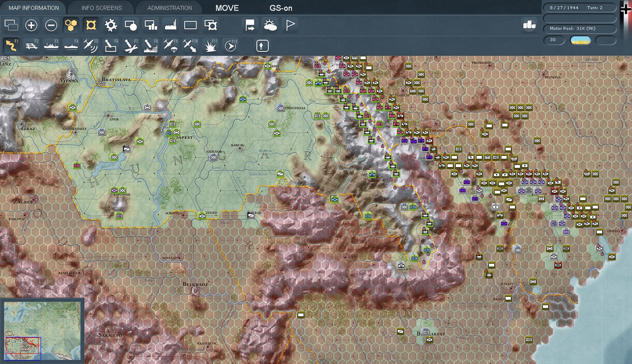632x364 pixels.
Task: Toggle the highlighted square unit-frame icon
Action: click(91, 25)
